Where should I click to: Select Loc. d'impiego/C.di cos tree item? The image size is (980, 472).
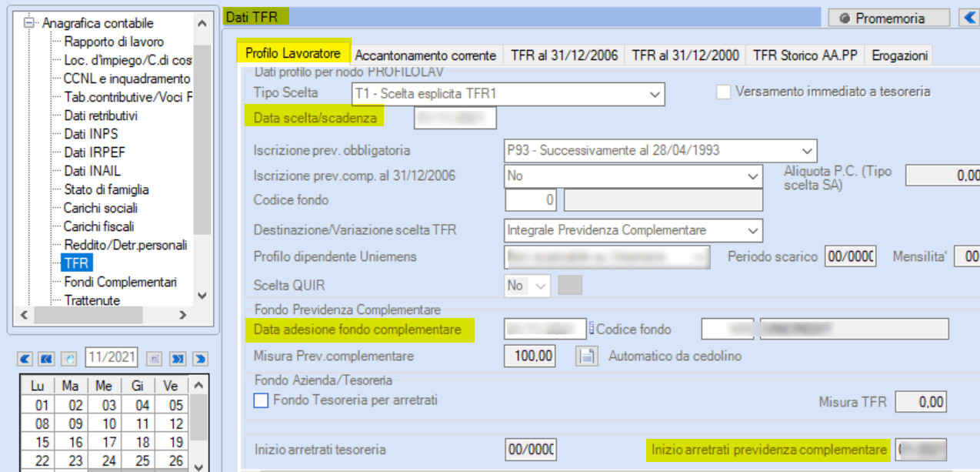point(128,60)
